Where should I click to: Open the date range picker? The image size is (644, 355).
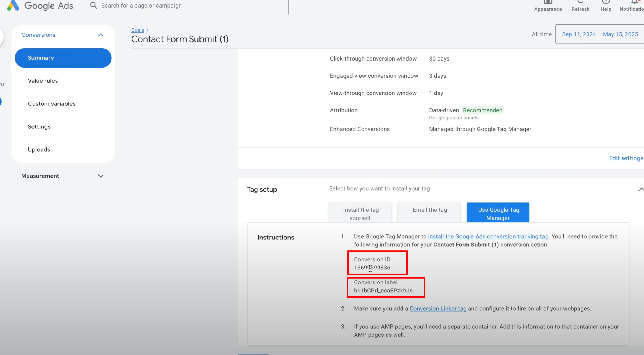(600, 34)
